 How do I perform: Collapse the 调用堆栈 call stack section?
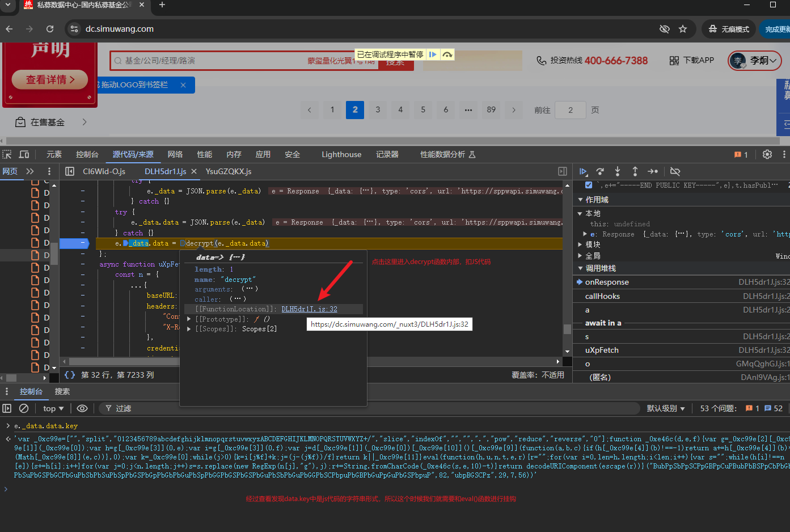[x=580, y=268]
